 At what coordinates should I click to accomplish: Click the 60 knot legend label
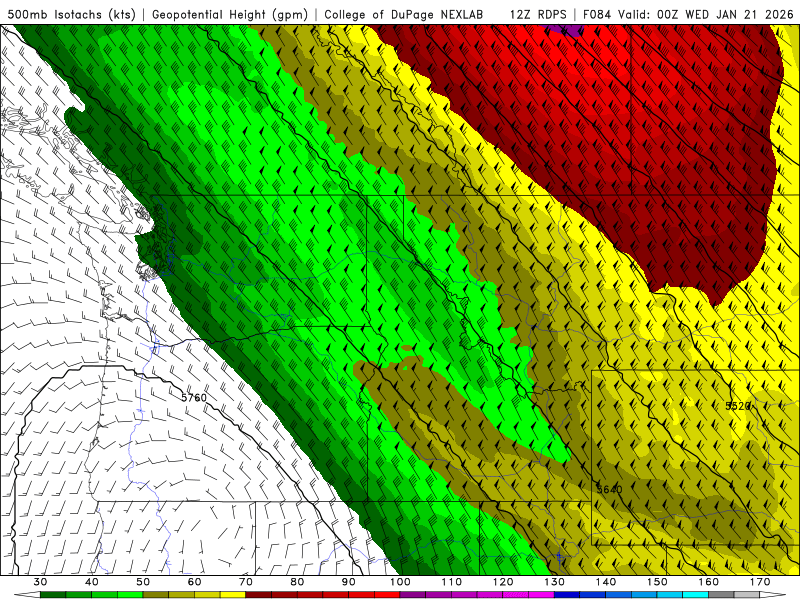point(194,582)
